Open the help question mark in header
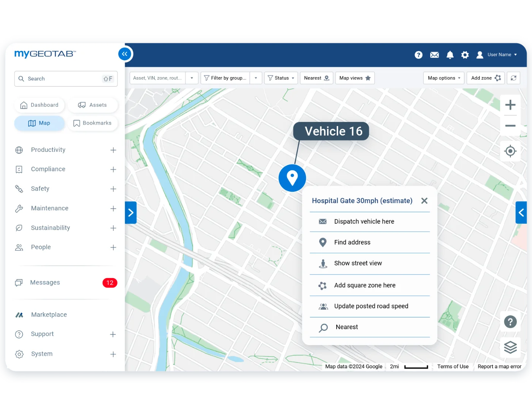This screenshot has height=415, width=532. [x=418, y=55]
